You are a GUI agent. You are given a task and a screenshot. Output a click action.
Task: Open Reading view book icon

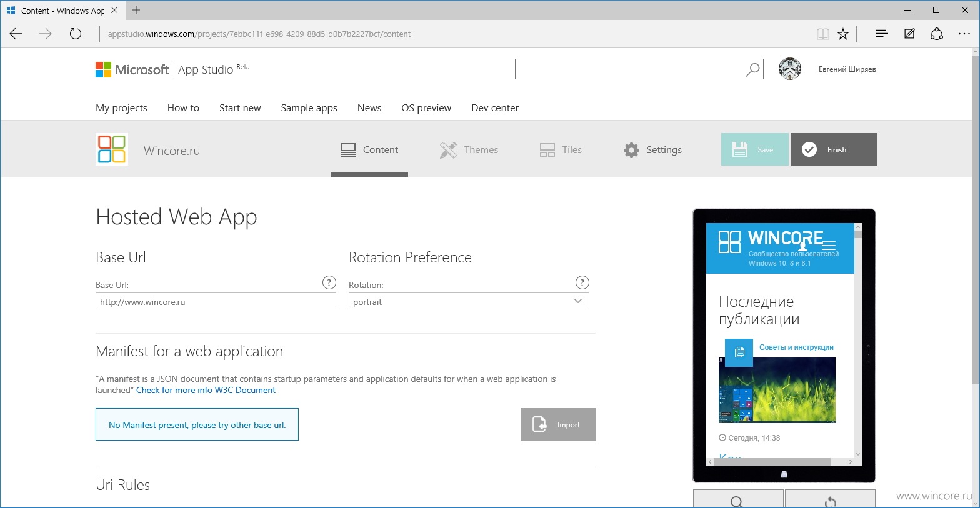click(x=823, y=34)
